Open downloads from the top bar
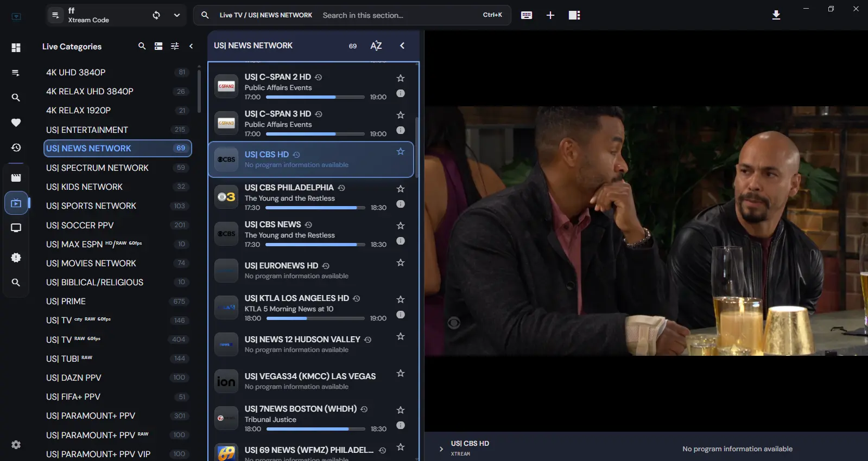The height and width of the screenshot is (461, 868). coord(776,15)
